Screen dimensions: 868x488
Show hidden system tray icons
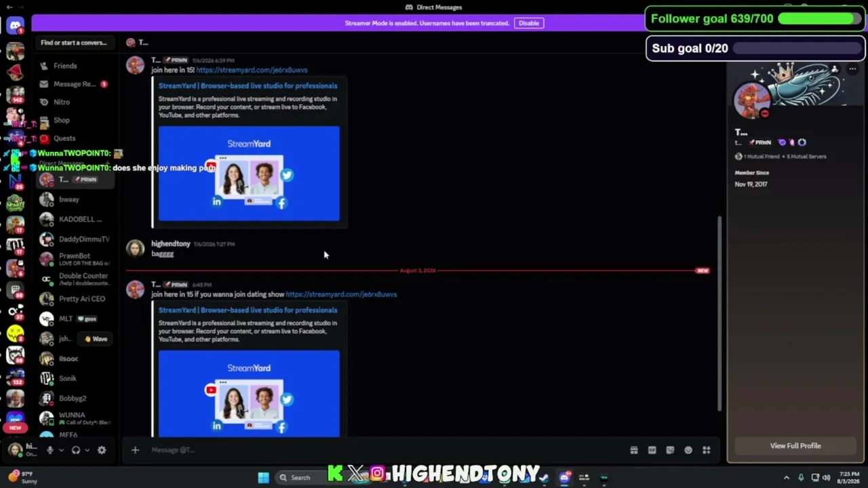pyautogui.click(x=787, y=477)
